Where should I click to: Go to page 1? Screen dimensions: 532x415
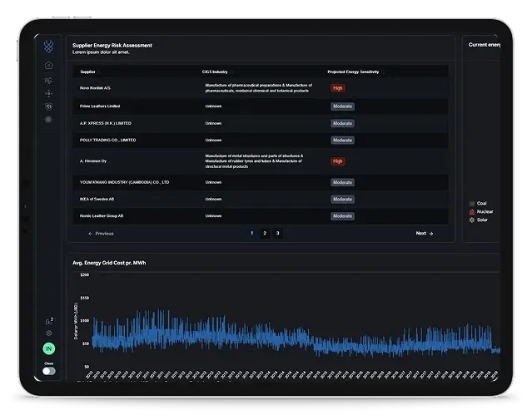pos(251,233)
